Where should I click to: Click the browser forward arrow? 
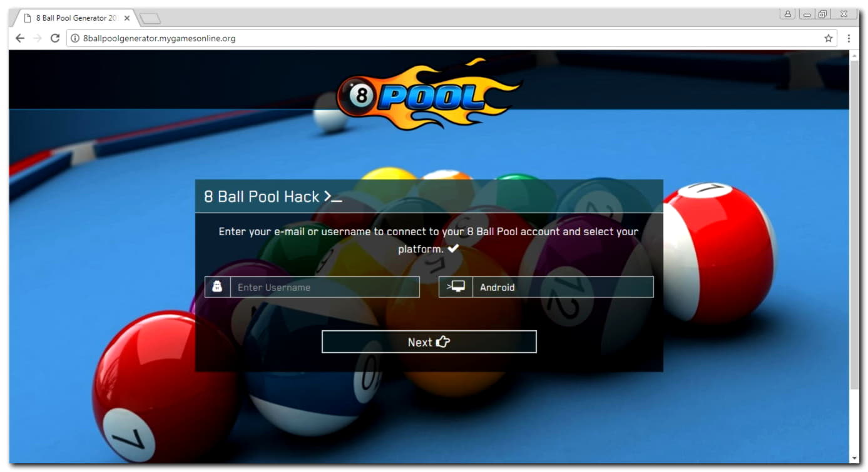[x=38, y=38]
